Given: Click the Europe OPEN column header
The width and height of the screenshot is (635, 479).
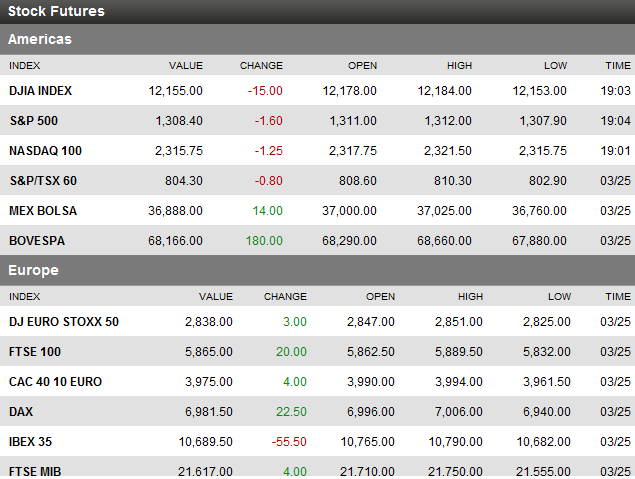Looking at the screenshot, I should (380, 296).
